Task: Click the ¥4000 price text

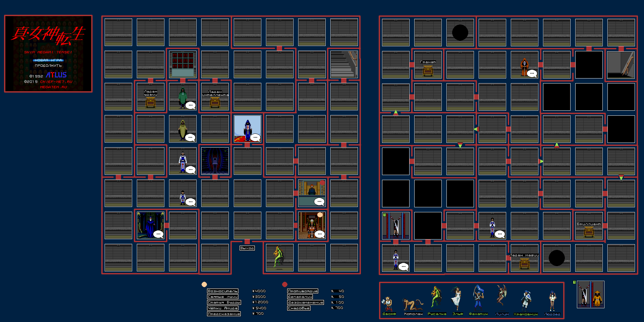Action: tap(259, 291)
